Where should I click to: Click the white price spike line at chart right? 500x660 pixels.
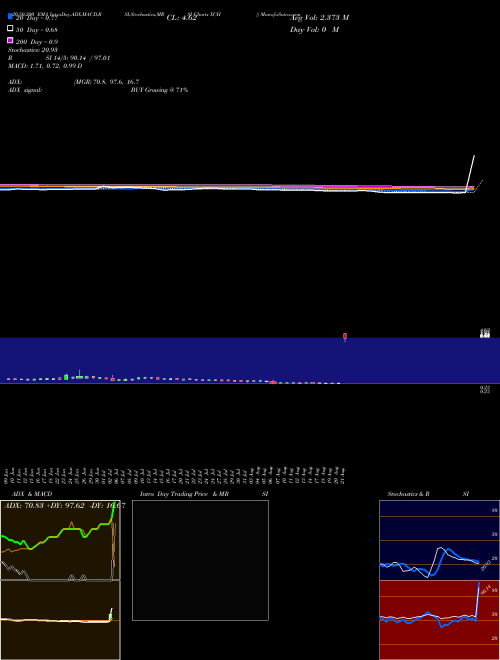click(470, 173)
